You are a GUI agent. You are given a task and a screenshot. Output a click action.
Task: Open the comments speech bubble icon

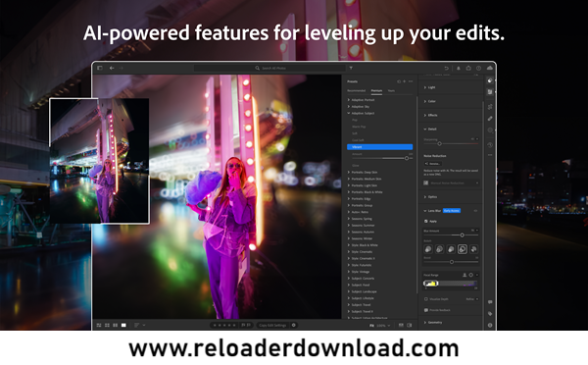point(490,302)
